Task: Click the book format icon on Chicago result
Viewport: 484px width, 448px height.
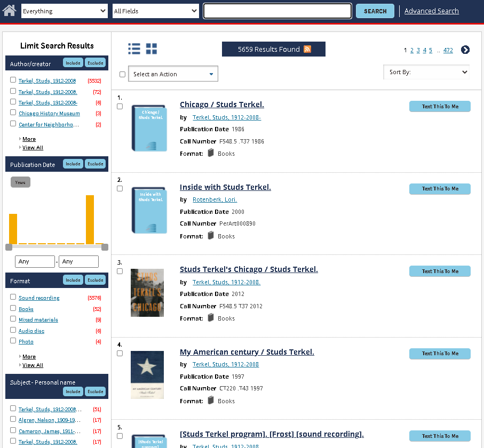Action: coord(210,153)
